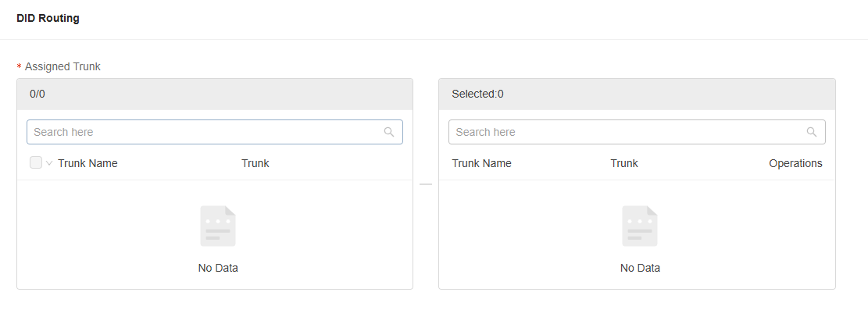The width and height of the screenshot is (868, 317).
Task: Click the 0/0 count header
Action: coord(38,94)
